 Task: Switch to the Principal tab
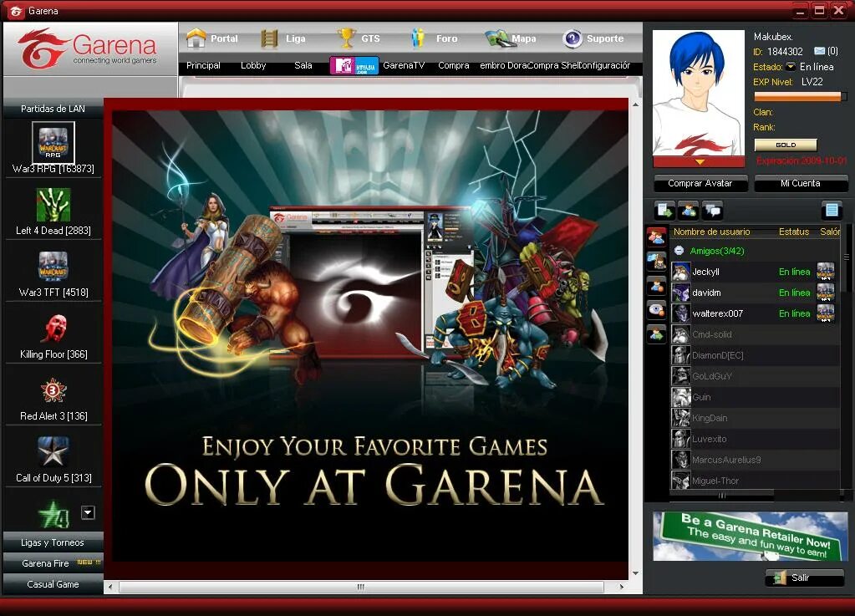(x=203, y=65)
